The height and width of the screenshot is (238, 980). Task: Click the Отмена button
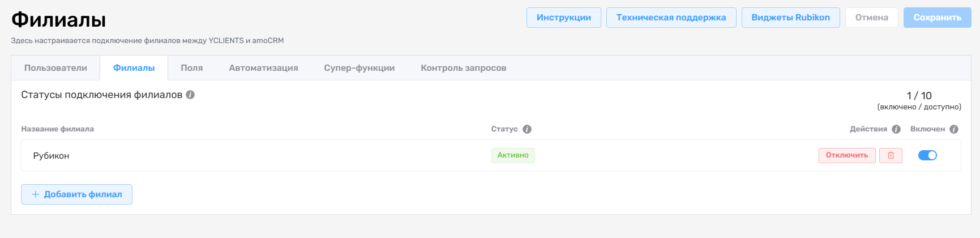click(x=872, y=18)
